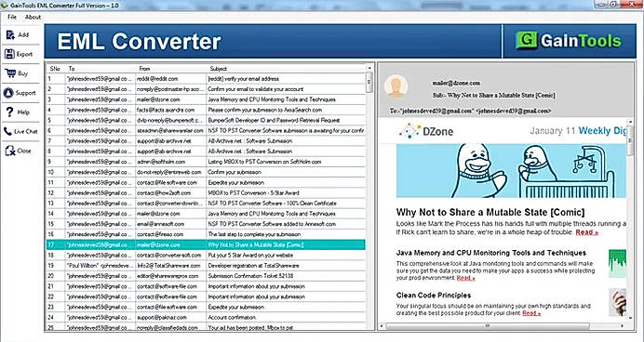This screenshot has height=342, width=644.
Task: Select 'Please confirm your submission to AxxaSearch.com'
Action: tap(206, 110)
